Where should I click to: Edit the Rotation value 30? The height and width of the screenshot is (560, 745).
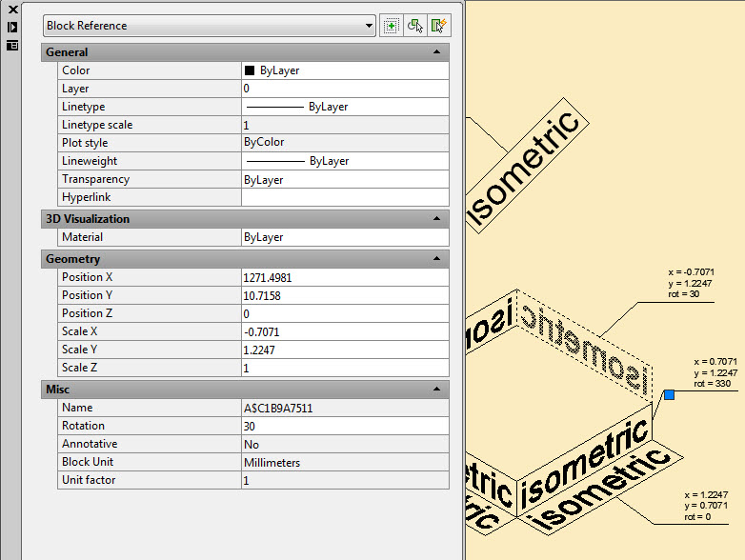[345, 426]
